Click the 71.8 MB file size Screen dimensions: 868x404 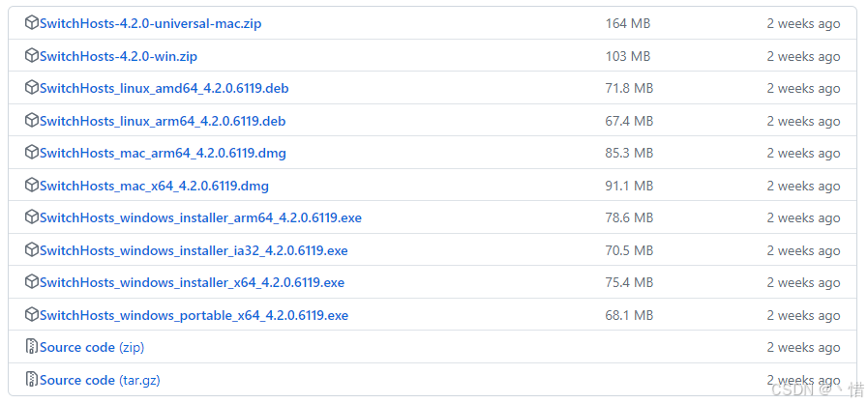tap(629, 88)
